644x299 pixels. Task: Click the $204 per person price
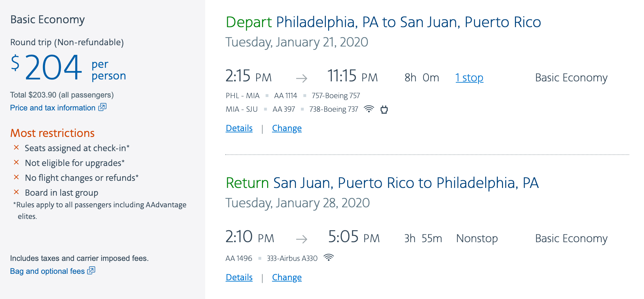[54, 68]
